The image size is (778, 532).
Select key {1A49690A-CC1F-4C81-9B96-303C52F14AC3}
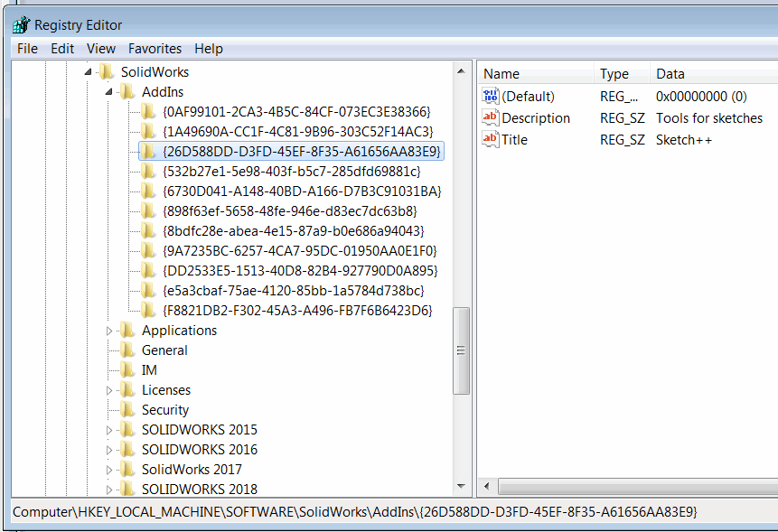(297, 131)
